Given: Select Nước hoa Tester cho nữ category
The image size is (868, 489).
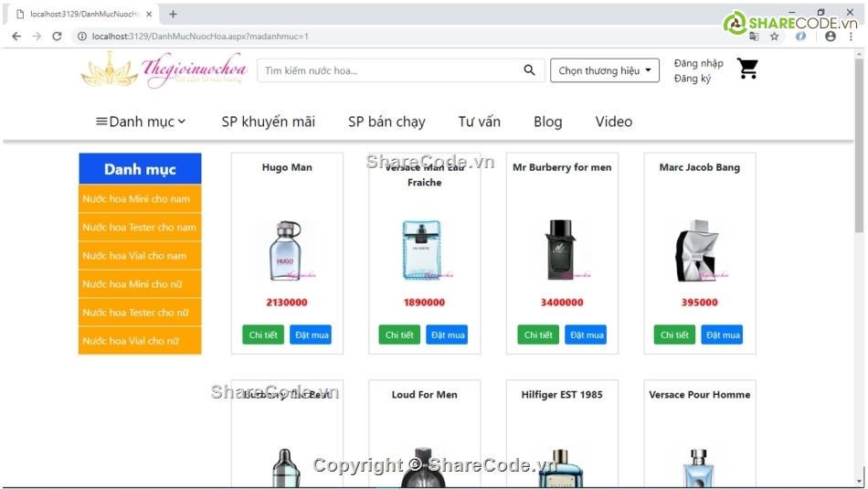Looking at the screenshot, I should coord(140,313).
